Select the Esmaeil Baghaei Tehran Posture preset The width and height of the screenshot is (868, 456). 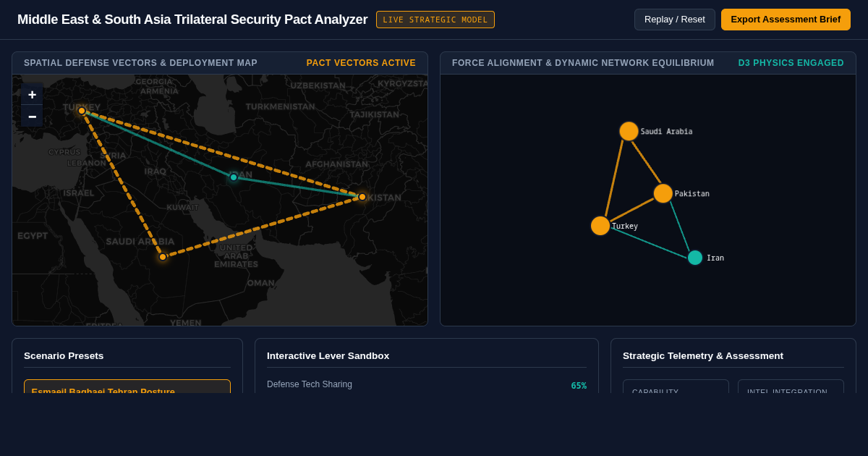click(127, 387)
